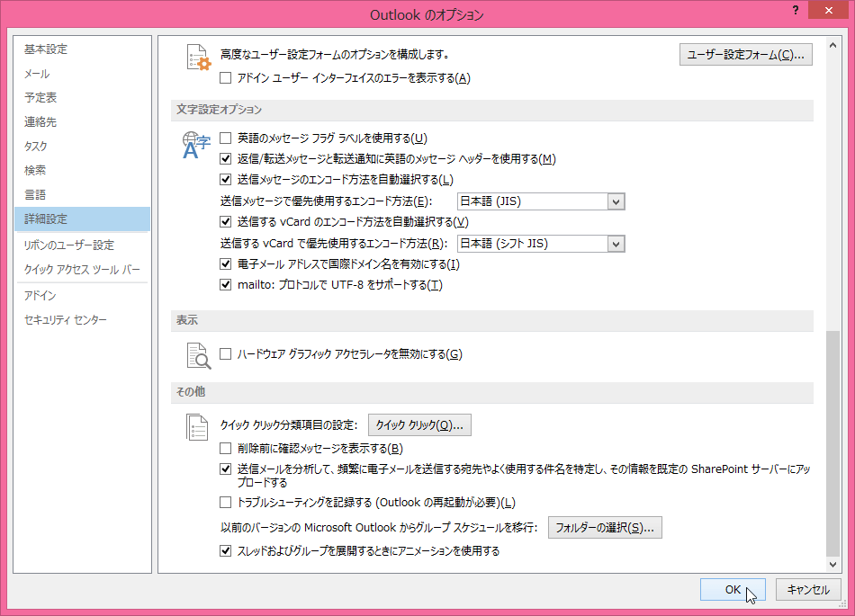Viewport: 855px width, 616px height.
Task: Toggle mailto: プロトコルで UTF-8 をサポートする
Action: (225, 285)
